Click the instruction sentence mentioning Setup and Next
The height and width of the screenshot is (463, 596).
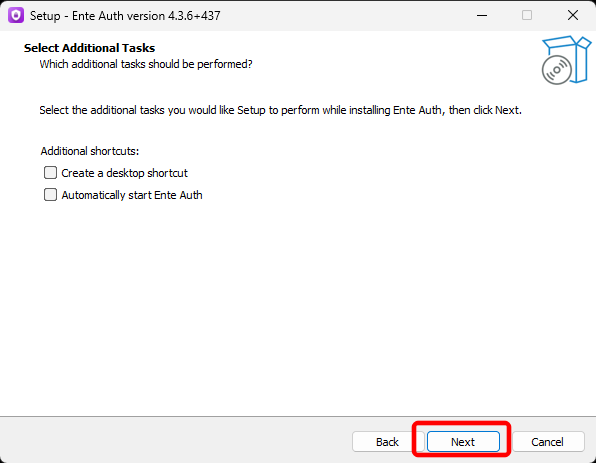click(281, 110)
